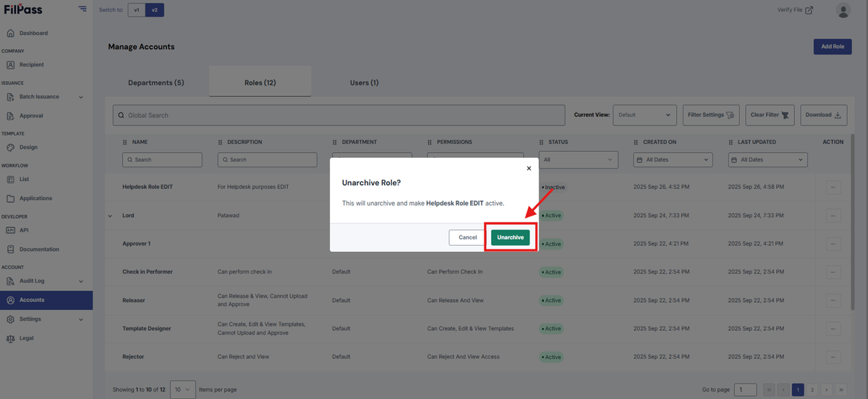Change items per page dropdown
Viewport: 868px width, 399px height.
click(x=184, y=390)
